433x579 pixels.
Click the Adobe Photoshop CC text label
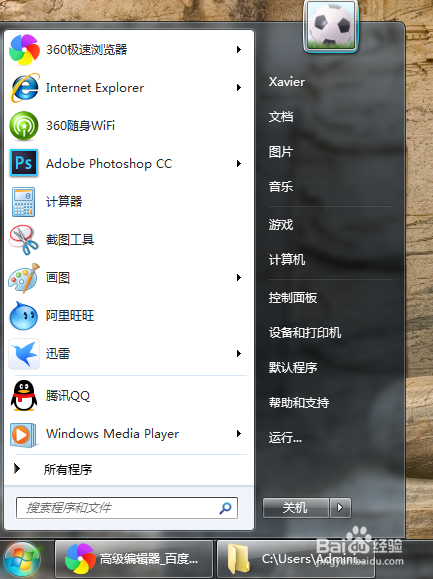[x=109, y=164]
